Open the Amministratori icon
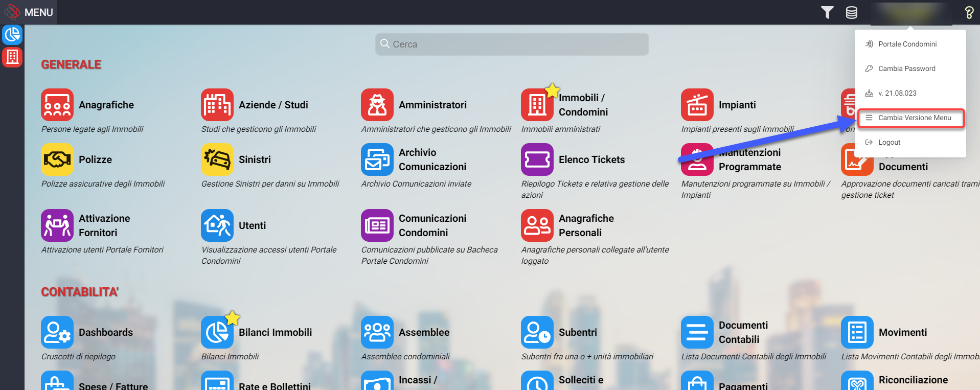The image size is (980, 390). (x=377, y=105)
